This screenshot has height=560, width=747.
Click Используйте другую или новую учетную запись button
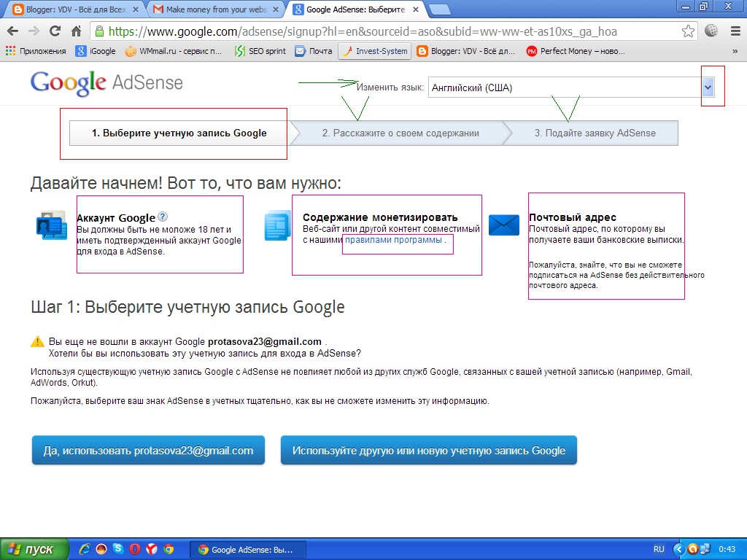[429, 450]
